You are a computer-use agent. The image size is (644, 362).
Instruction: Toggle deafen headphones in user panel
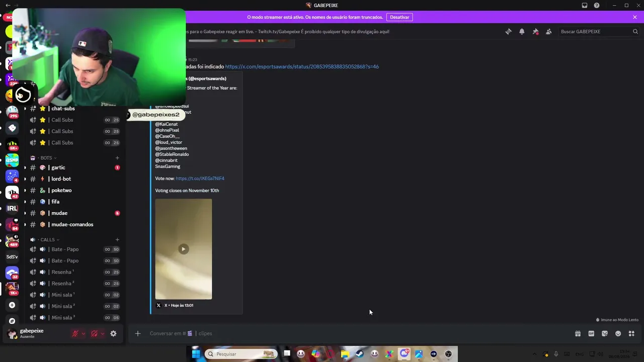tap(94, 333)
